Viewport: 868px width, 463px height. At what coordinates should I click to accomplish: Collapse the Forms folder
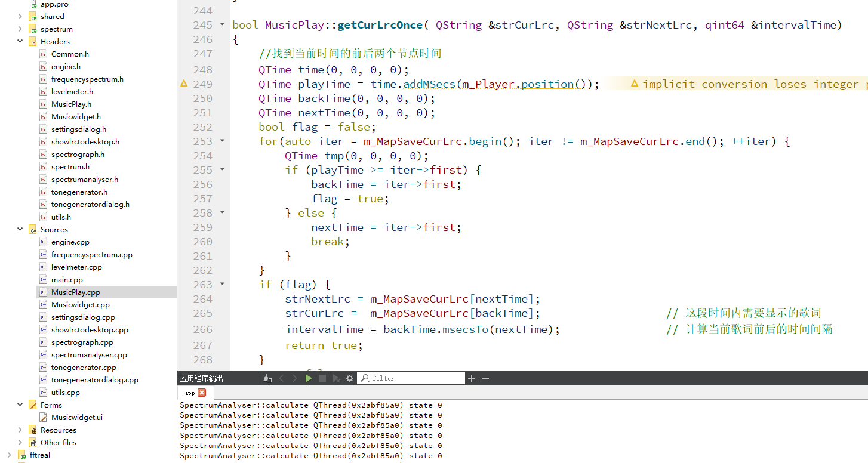(20, 405)
